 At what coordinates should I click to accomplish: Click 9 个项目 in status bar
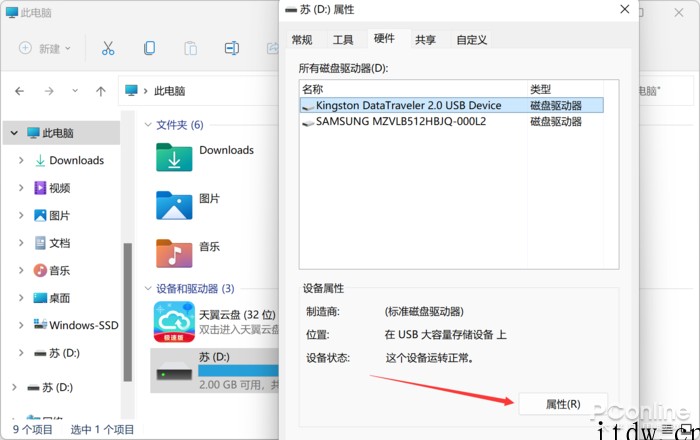[33, 429]
